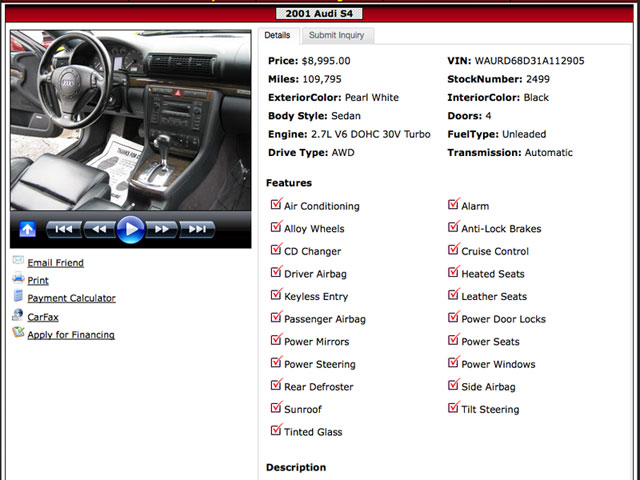Follow the Apply for Financing link
The image size is (640, 480).
(x=71, y=335)
